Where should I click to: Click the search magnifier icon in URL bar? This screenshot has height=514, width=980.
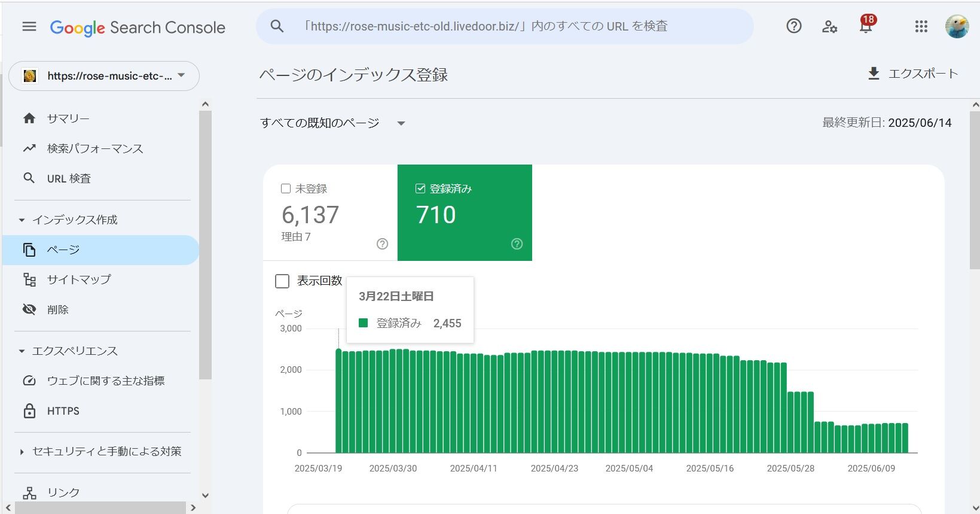[277, 26]
